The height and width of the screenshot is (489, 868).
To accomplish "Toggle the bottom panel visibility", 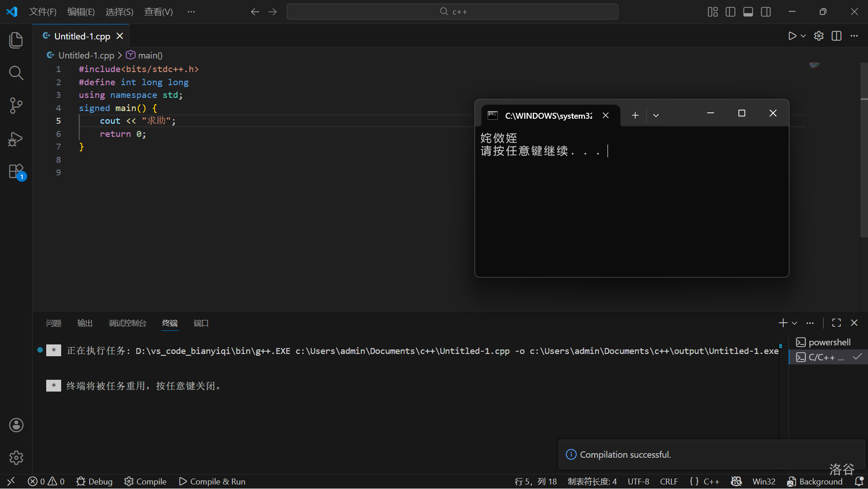I will (748, 12).
